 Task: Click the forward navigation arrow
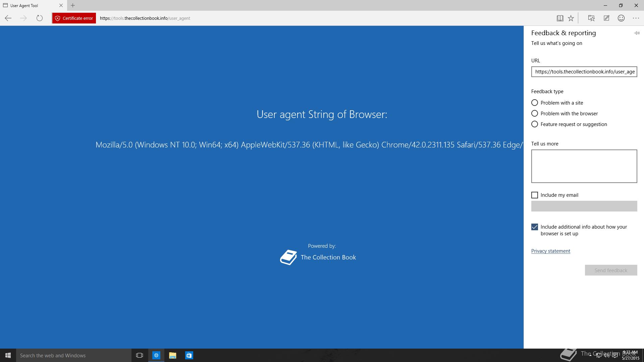point(23,18)
